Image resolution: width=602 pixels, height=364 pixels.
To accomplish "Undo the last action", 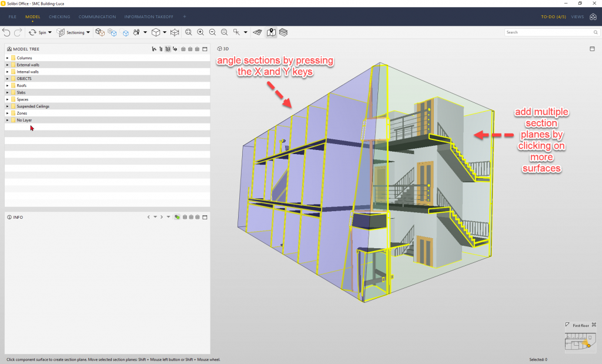I will coord(6,32).
